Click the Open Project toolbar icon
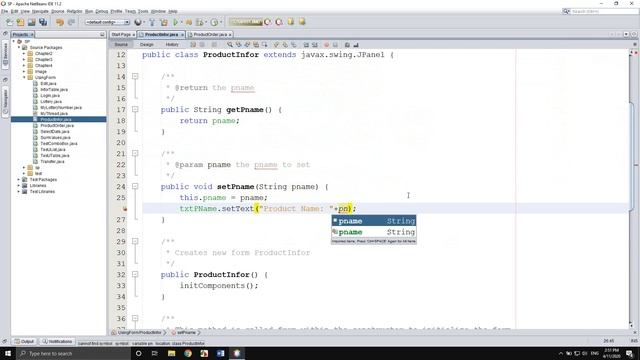 click(x=31, y=22)
